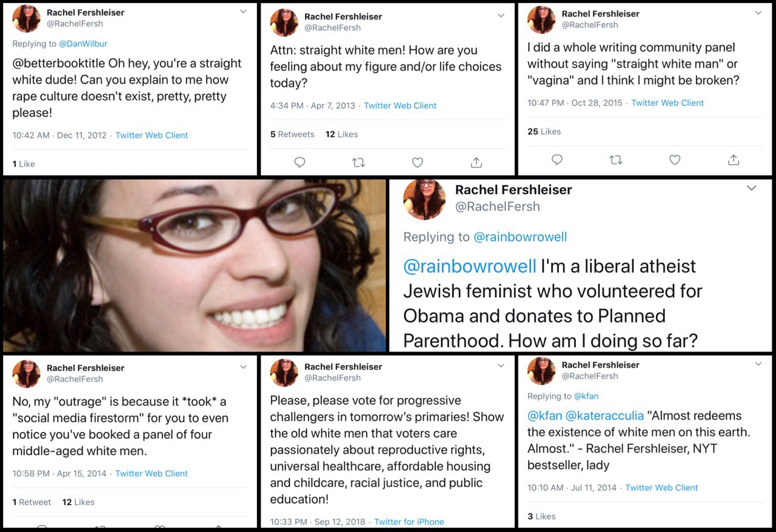776x532 pixels.
Task: Share the writing community panel tweet
Action: [734, 160]
